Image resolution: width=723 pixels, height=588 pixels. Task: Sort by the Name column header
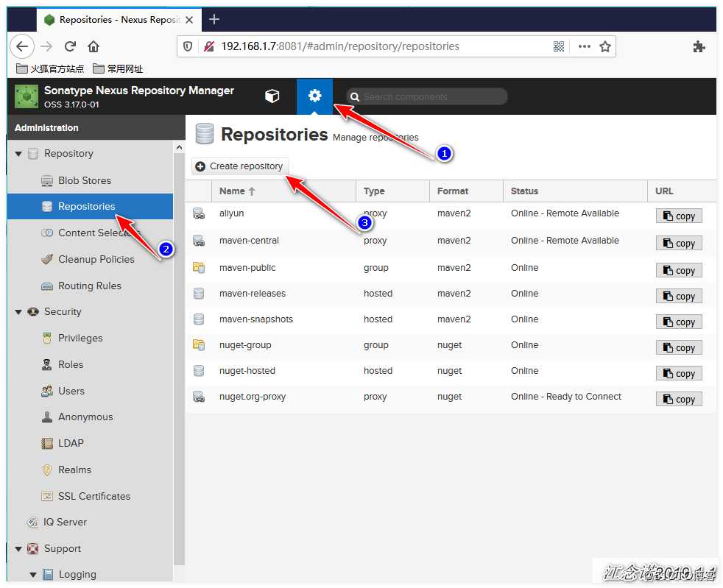coord(283,191)
